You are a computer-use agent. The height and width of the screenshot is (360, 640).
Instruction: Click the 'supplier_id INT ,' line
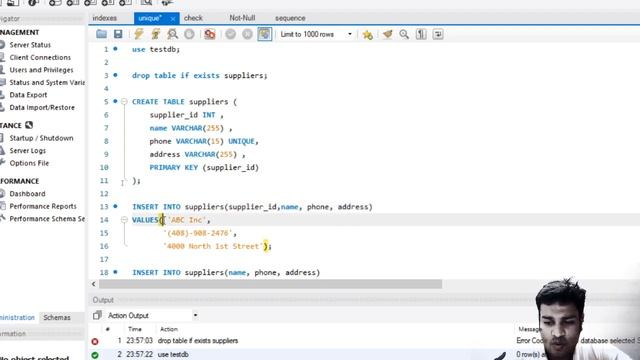[186, 115]
